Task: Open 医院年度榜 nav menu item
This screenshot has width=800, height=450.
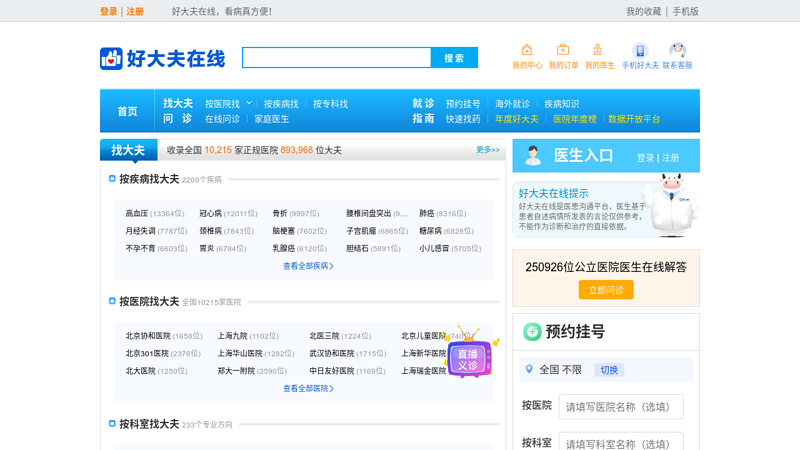Action: (574, 119)
